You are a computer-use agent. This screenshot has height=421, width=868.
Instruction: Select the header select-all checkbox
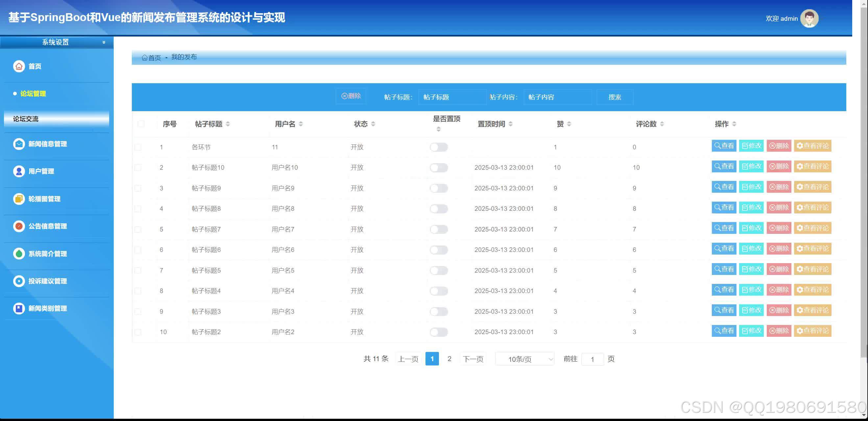[x=141, y=124]
